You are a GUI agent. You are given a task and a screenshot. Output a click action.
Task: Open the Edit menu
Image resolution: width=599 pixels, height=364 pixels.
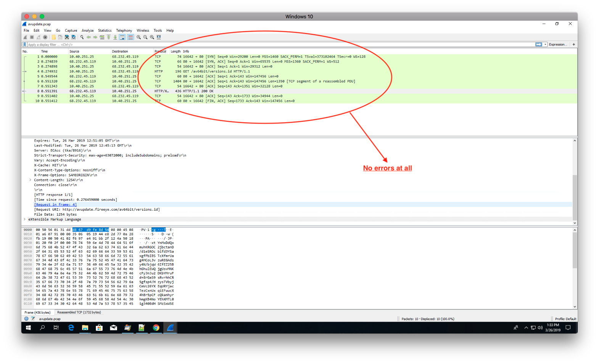point(37,31)
